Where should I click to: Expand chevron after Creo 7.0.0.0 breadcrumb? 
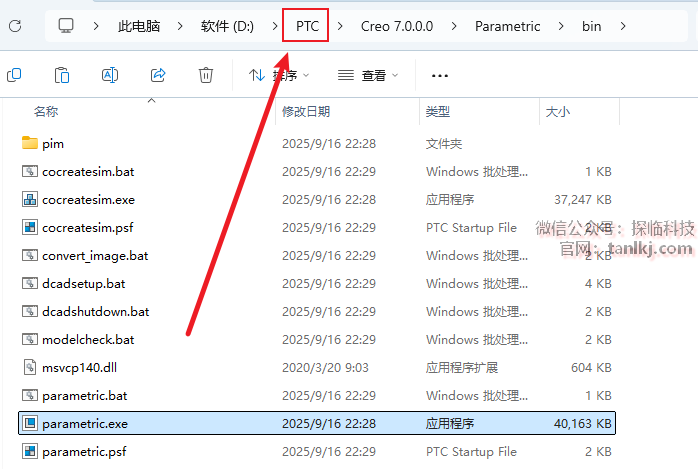454,26
